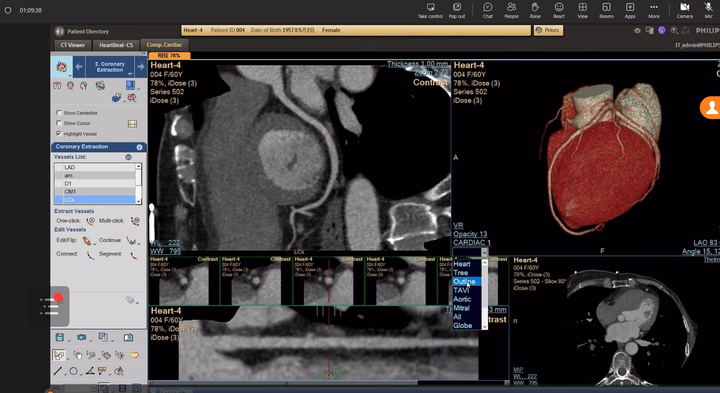This screenshot has width=720, height=393.
Task: Select the angle measurement tool
Action: [x=90, y=371]
